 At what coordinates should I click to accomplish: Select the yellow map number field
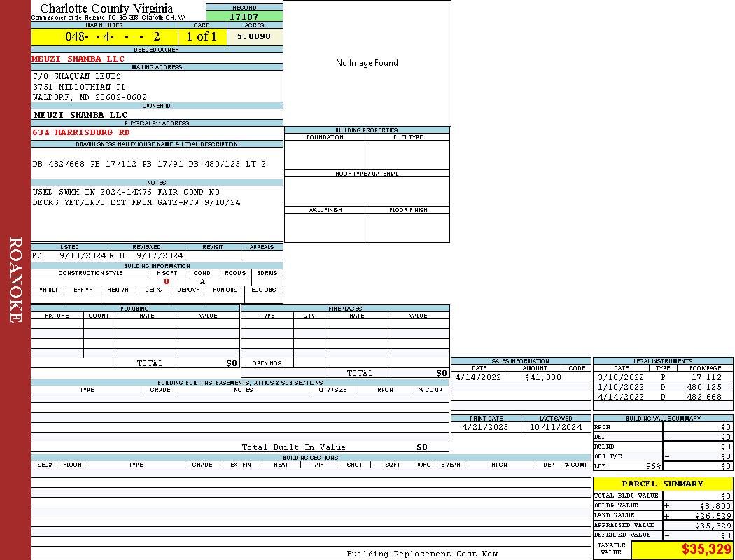[105, 36]
